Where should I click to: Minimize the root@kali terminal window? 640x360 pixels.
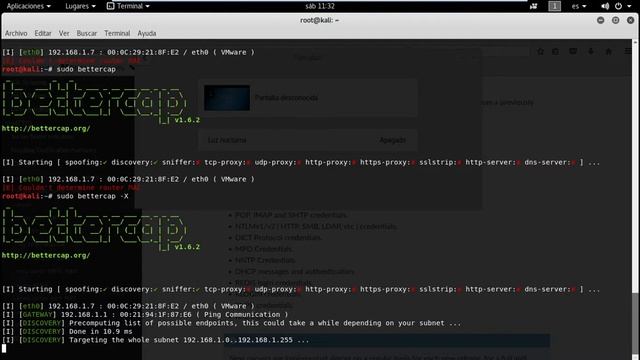(x=600, y=20)
